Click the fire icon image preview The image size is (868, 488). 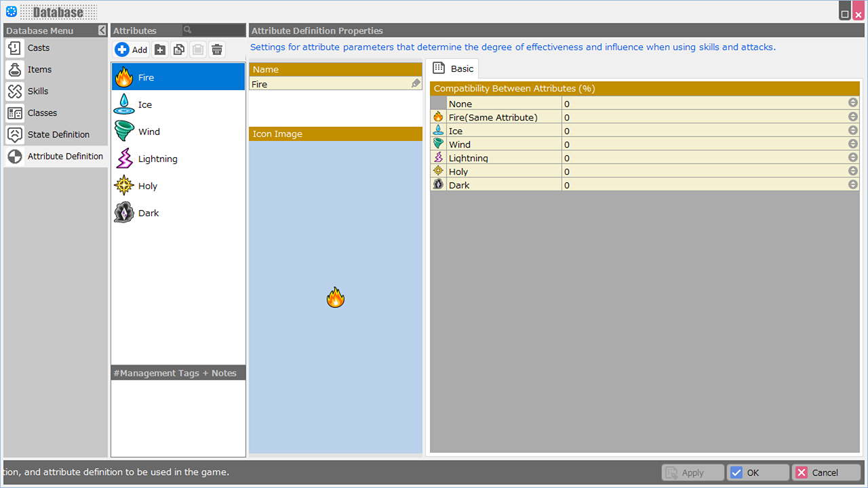pos(336,297)
